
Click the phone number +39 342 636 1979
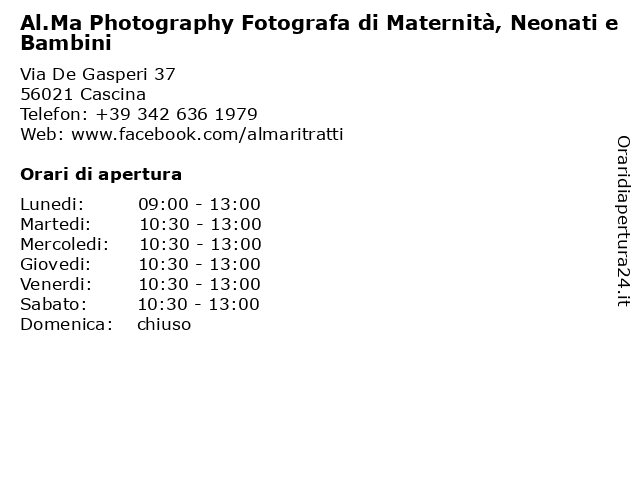(x=176, y=114)
